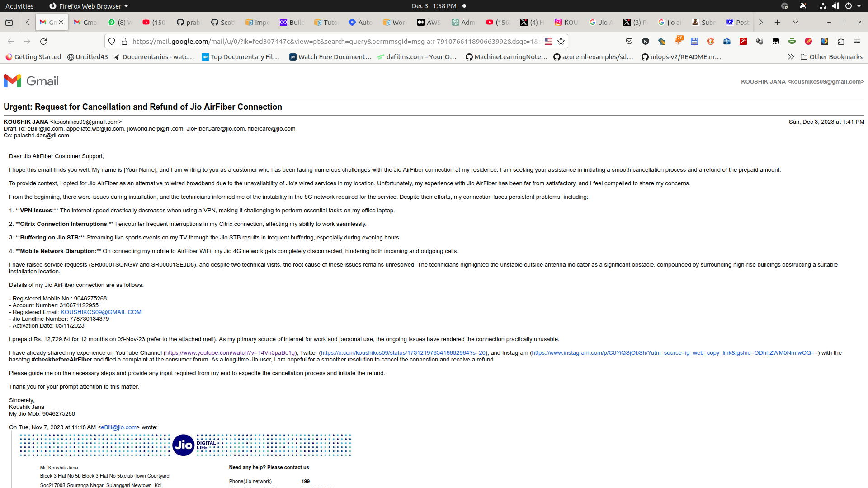The width and height of the screenshot is (868, 488).
Task: Switch to the AWS tab
Action: 429,22
